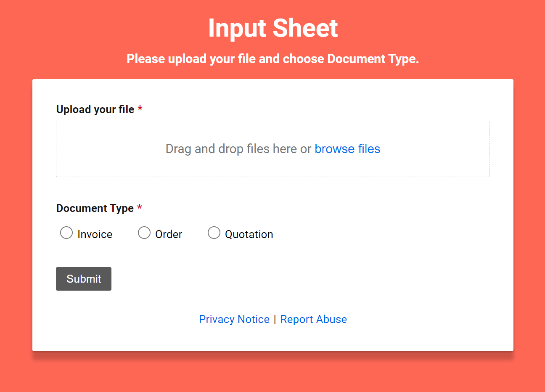This screenshot has height=392, width=545.
Task: Click the 'Input Sheet' heading
Action: coord(273,28)
